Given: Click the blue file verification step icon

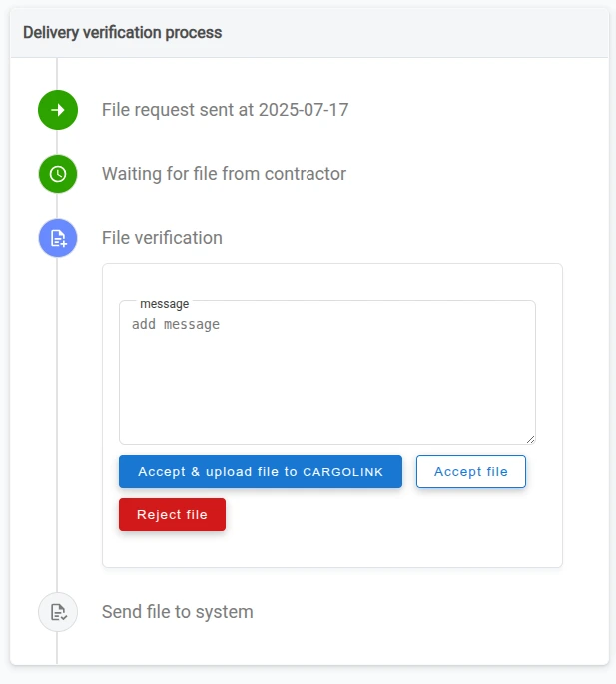Looking at the screenshot, I should 58,238.
